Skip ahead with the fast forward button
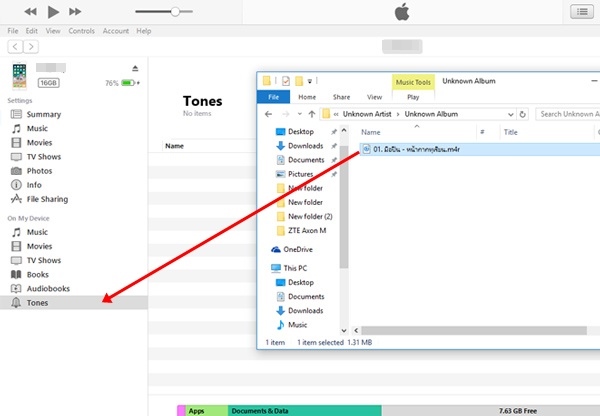The width and height of the screenshot is (600, 416). tap(75, 12)
